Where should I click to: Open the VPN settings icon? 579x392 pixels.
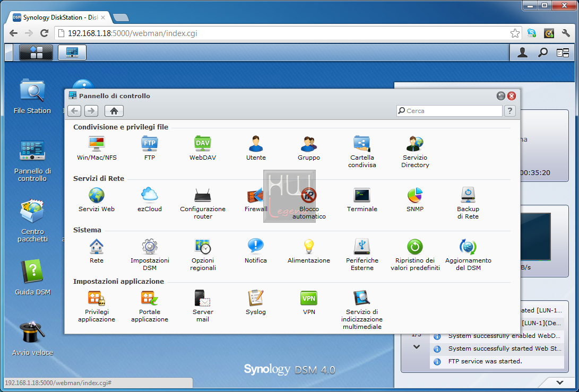[x=309, y=302]
